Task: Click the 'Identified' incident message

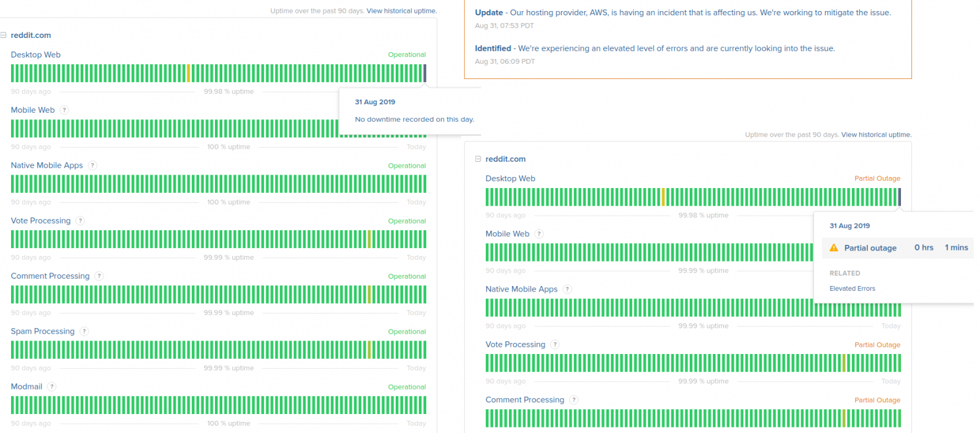Action: pyautogui.click(x=655, y=48)
